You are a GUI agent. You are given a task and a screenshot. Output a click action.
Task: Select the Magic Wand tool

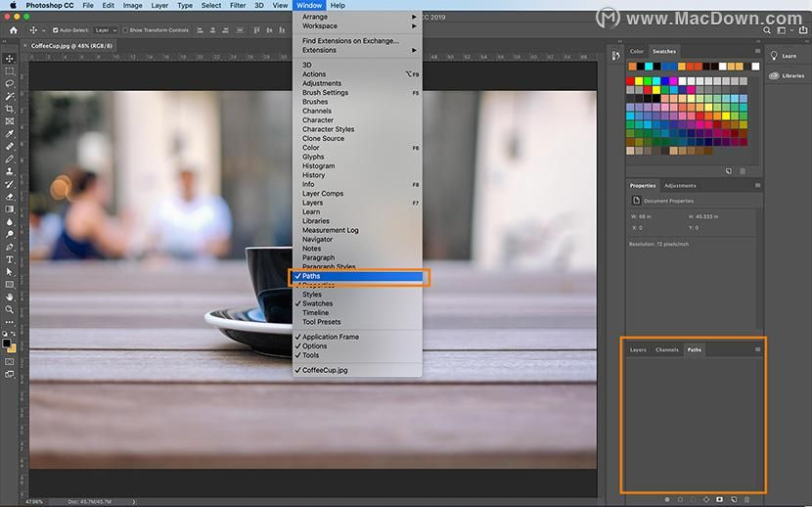click(10, 96)
